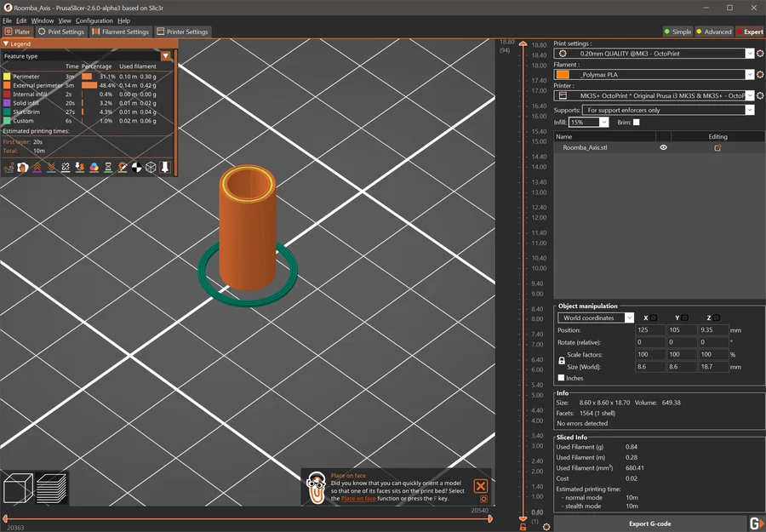Toggle travel moves visibility in legend toolbar
Image resolution: width=766 pixels, height=532 pixels.
[9, 168]
